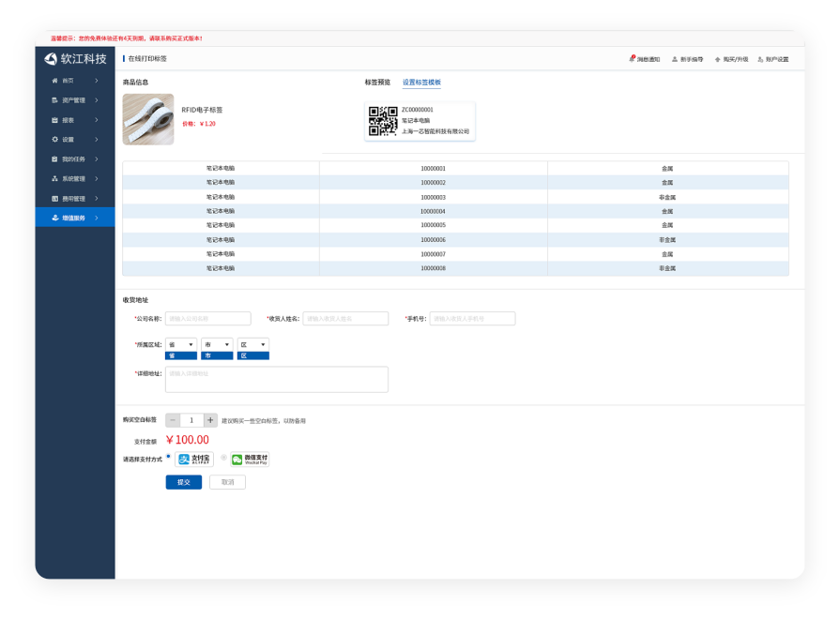Open notifications via the bell icon

[633, 58]
